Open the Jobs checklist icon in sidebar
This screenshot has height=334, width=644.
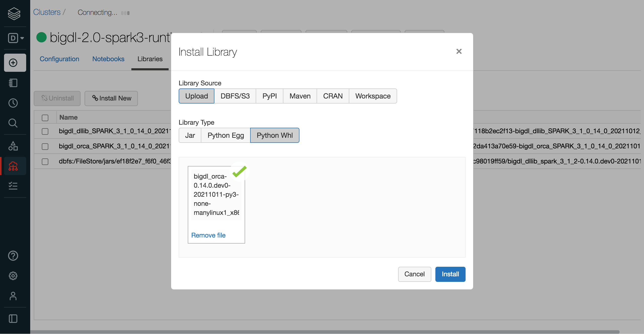[13, 186]
